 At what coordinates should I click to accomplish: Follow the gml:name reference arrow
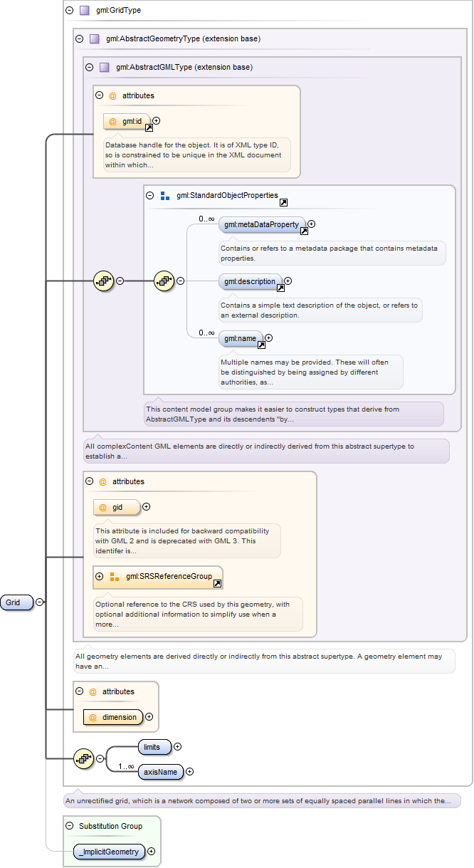tap(261, 345)
